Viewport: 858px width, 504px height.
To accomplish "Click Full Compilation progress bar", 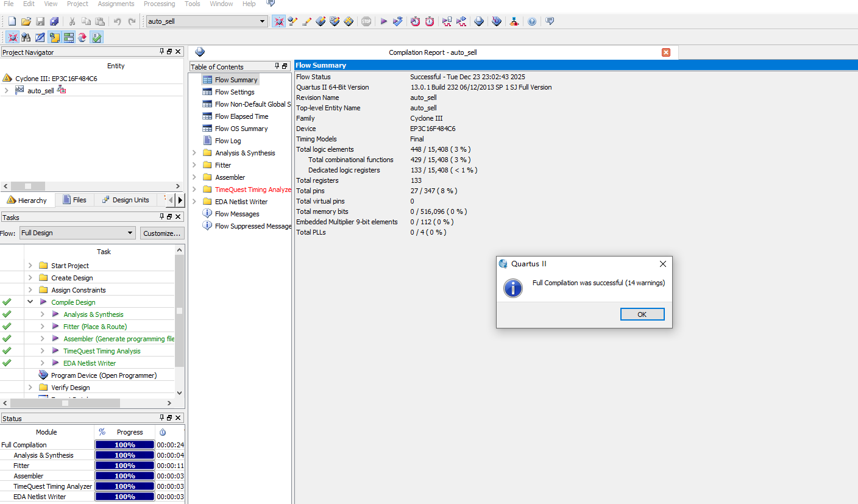I will (125, 445).
